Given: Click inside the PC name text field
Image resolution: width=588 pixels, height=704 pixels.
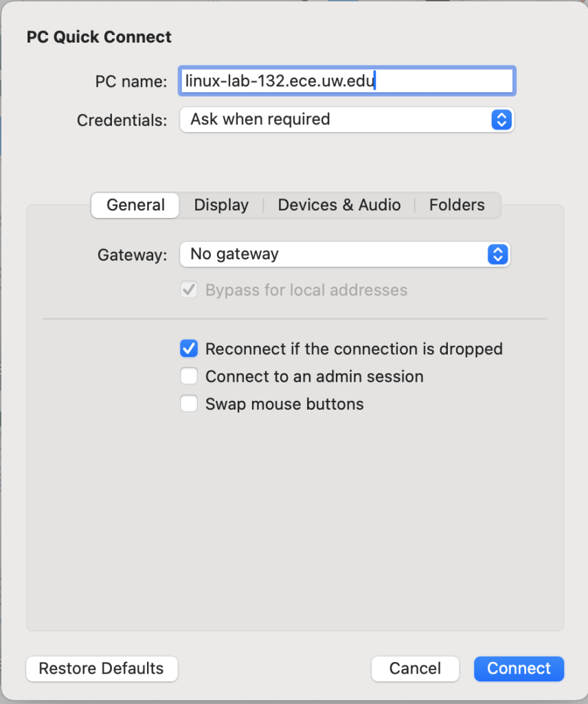Looking at the screenshot, I should click(343, 80).
